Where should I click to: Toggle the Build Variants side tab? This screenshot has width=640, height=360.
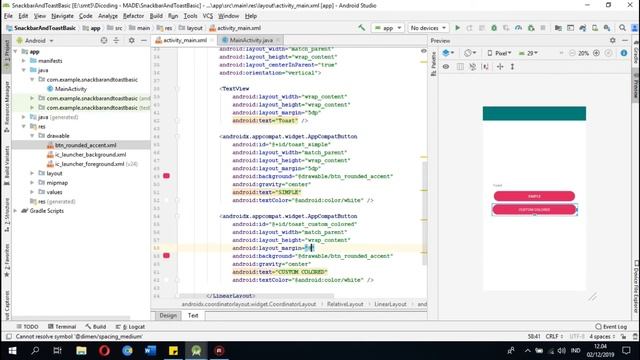(x=7, y=165)
